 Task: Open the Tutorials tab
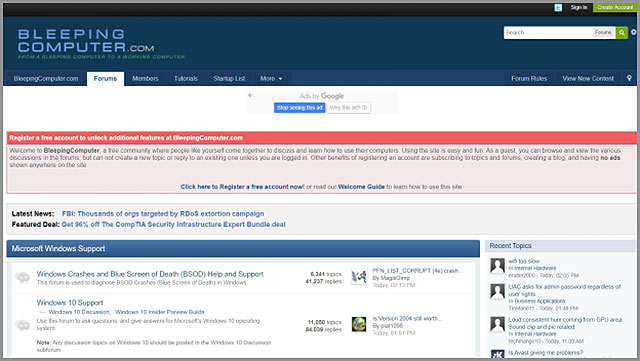click(x=186, y=78)
